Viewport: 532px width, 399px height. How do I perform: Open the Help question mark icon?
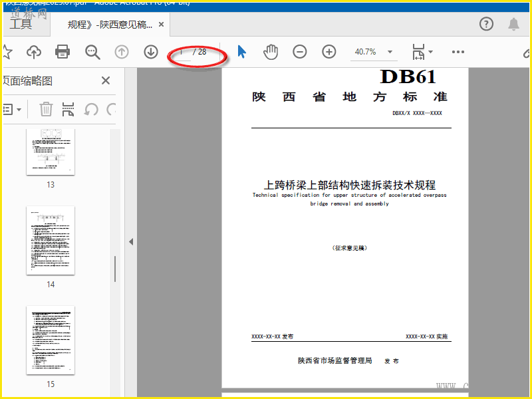tap(486, 24)
